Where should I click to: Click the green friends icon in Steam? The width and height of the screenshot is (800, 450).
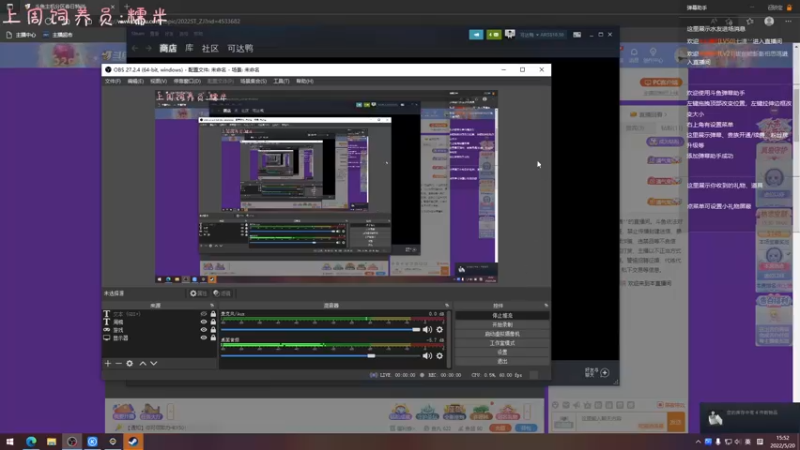[493, 35]
